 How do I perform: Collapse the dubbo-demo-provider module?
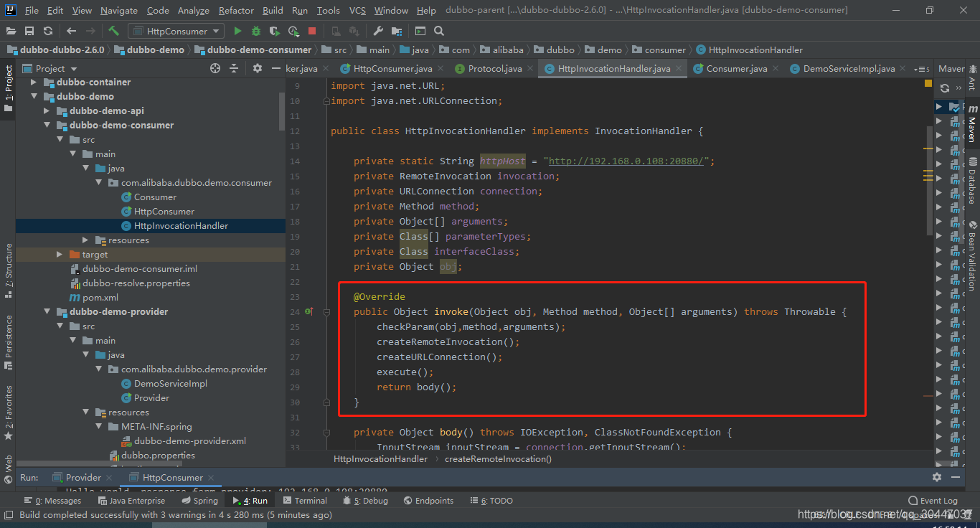tap(47, 311)
